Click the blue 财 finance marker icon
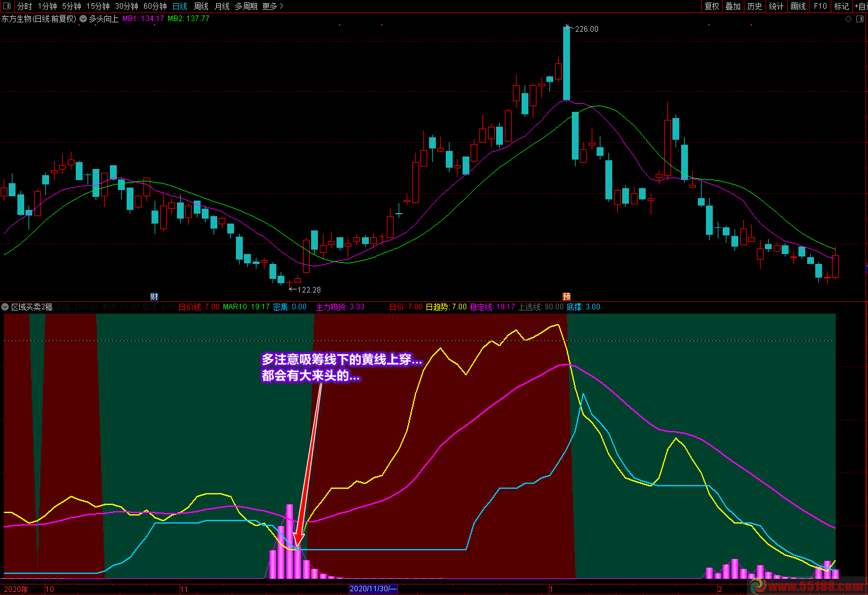The height and width of the screenshot is (595, 868). [154, 297]
